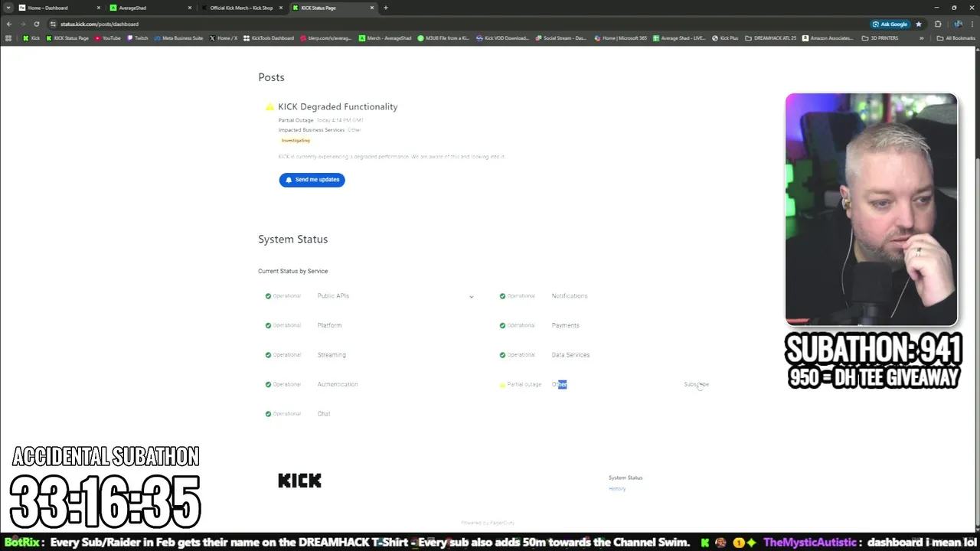980x551 pixels.
Task: Close the Official Kick Merch tab
Action: point(281,8)
